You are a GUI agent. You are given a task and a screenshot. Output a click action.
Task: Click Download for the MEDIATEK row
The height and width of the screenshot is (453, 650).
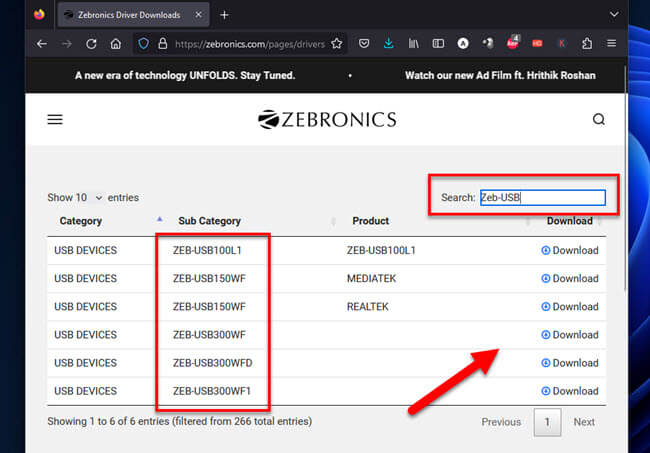pyautogui.click(x=570, y=279)
